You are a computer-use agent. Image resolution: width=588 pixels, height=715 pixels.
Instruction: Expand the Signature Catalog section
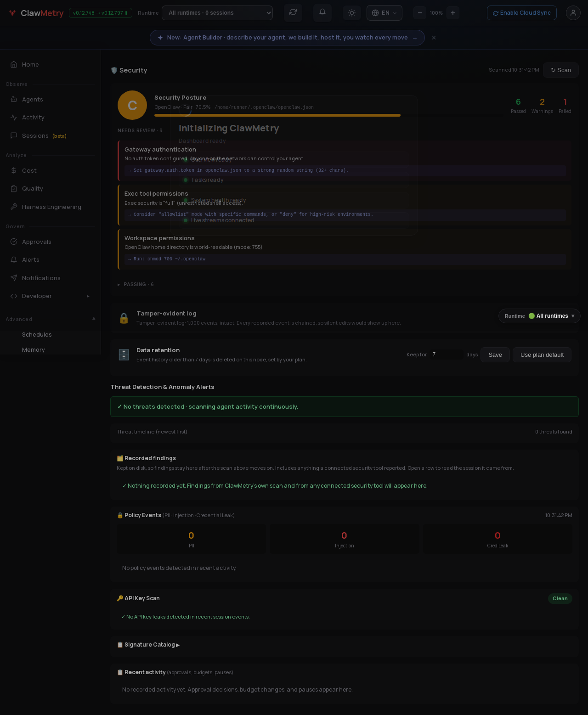(x=148, y=645)
